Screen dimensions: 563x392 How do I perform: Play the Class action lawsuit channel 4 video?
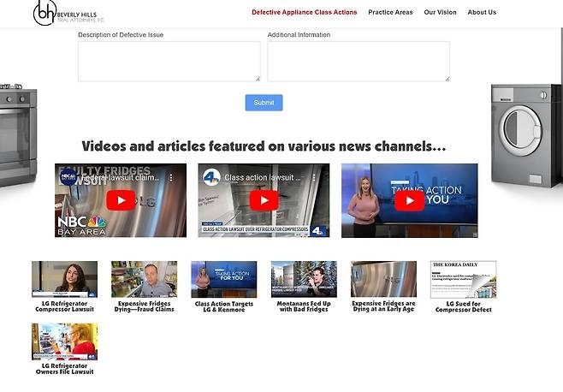tap(264, 201)
